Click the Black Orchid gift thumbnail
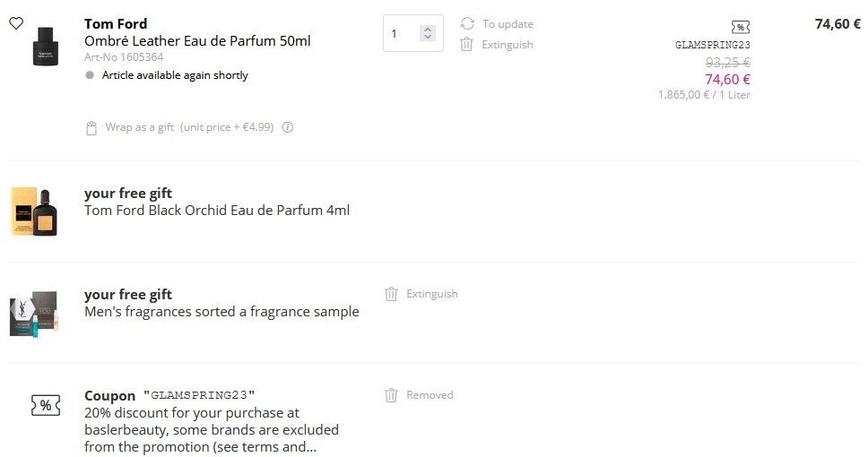 [36, 211]
